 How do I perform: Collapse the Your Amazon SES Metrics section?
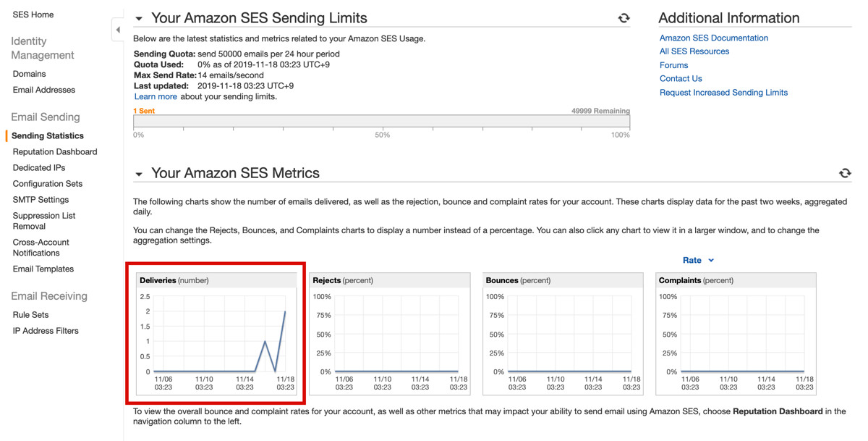click(x=138, y=173)
